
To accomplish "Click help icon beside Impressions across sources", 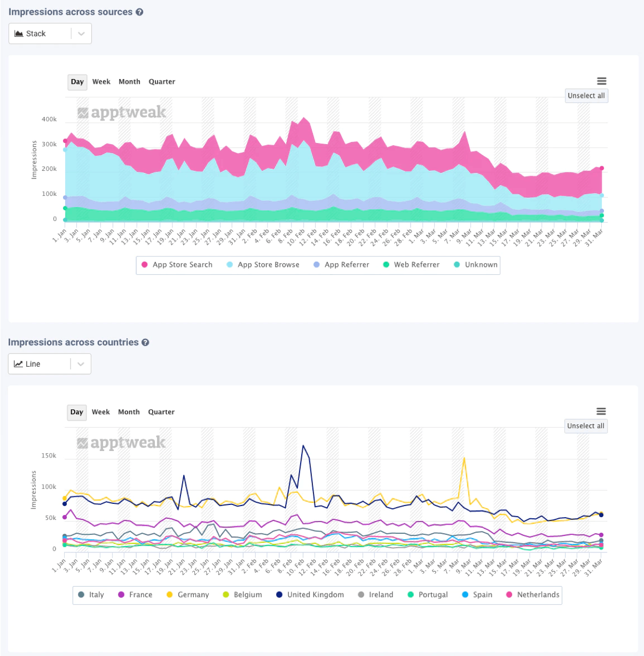I will [139, 12].
